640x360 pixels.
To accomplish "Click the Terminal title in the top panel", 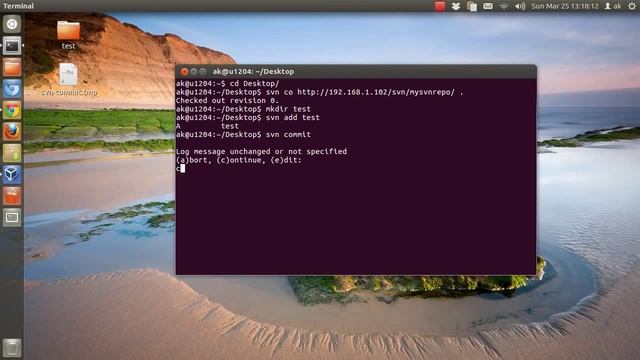I will 18,6.
